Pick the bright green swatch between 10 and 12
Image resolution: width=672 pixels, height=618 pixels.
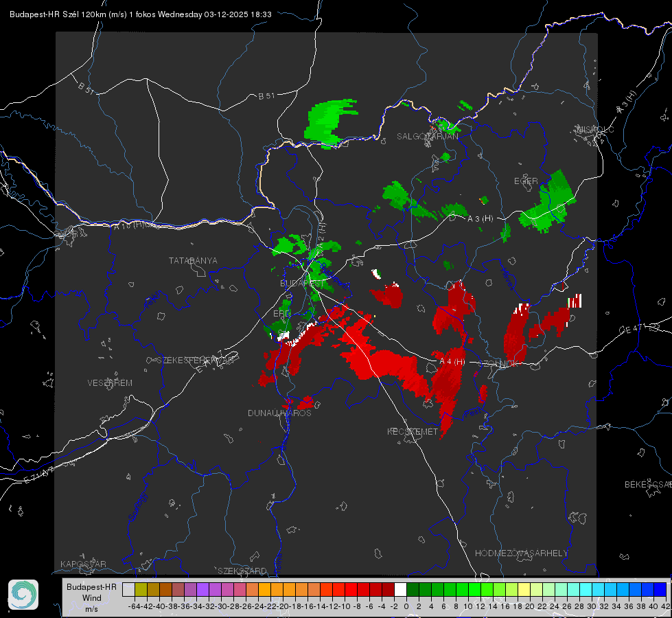(474, 589)
